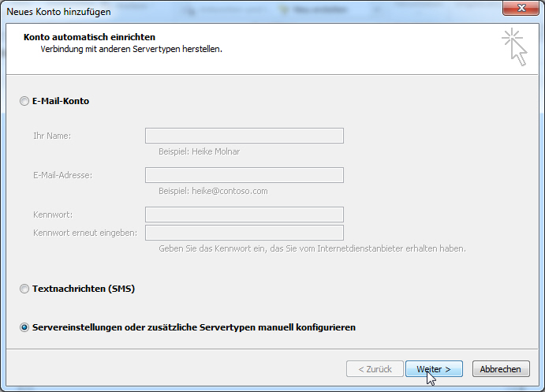Image resolution: width=545 pixels, height=392 pixels.
Task: Click the 'Kennwort erneut eingeben:' label
Action: pyautogui.click(x=85, y=233)
